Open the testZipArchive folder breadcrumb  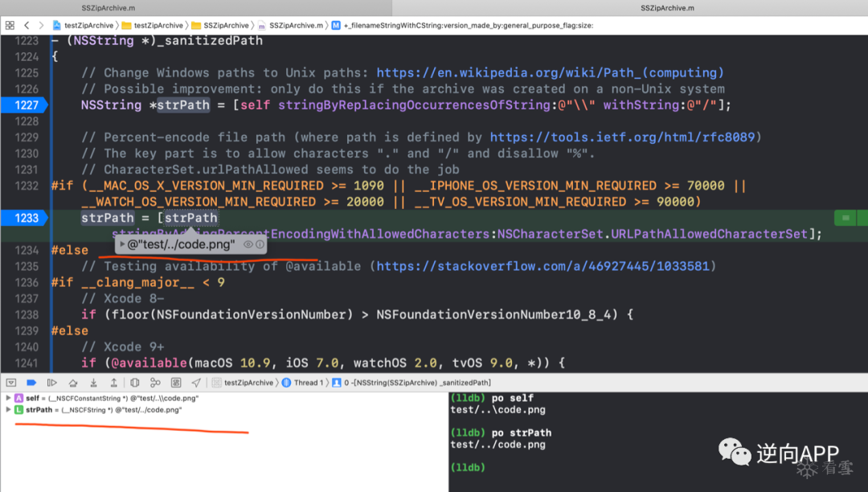click(x=152, y=26)
